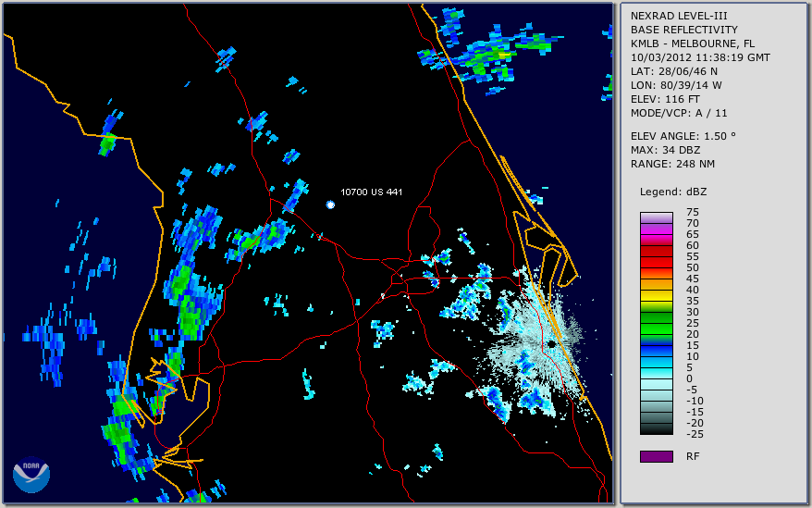812x508 pixels.
Task: Click the '-25' legend scale value
Action: coord(695,434)
